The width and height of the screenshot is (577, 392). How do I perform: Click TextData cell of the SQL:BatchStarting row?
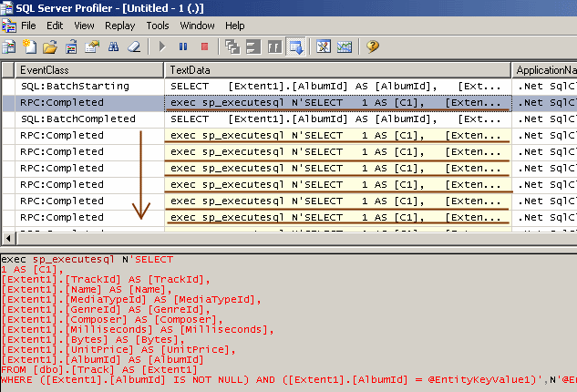[338, 86]
